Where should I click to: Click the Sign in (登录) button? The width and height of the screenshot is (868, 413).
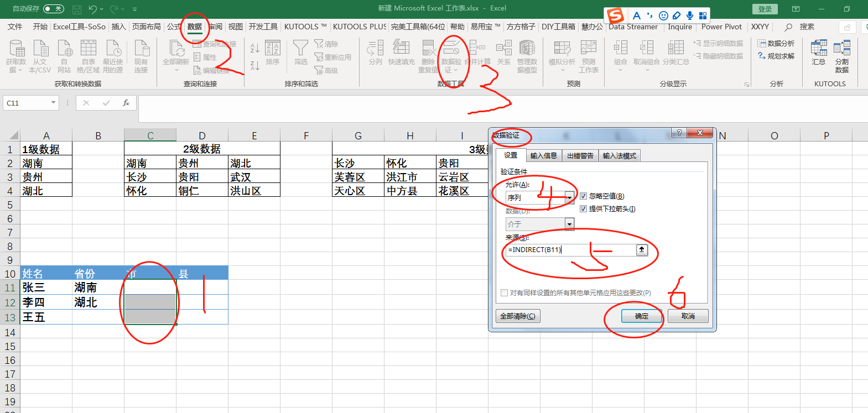coord(765,9)
